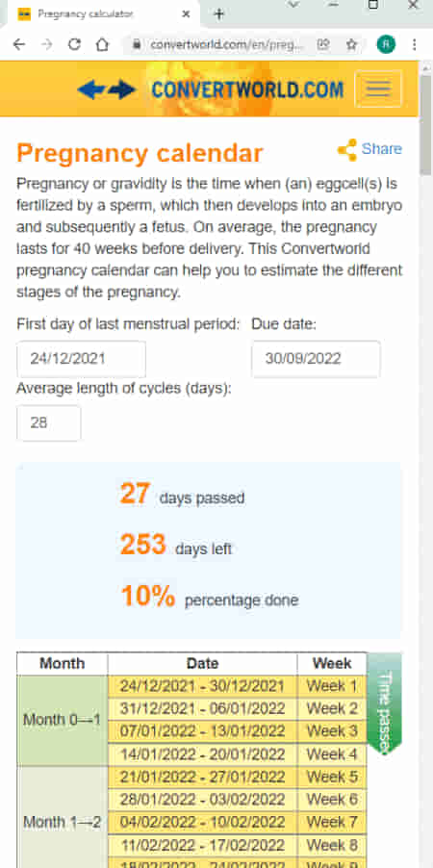The height and width of the screenshot is (868, 433).
Task: Edit the Due date field
Action: tap(316, 359)
